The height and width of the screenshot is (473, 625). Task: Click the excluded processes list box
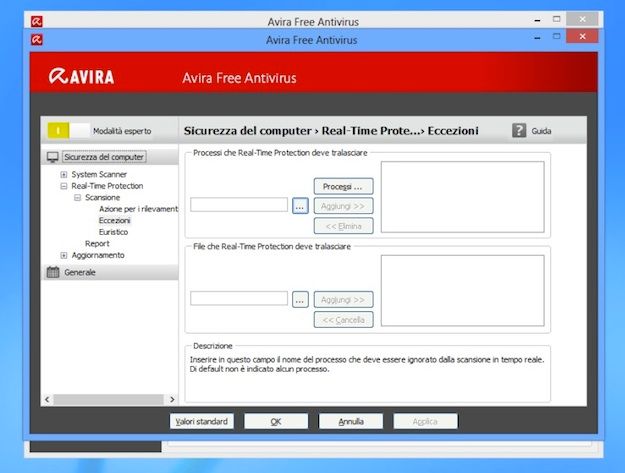point(462,197)
